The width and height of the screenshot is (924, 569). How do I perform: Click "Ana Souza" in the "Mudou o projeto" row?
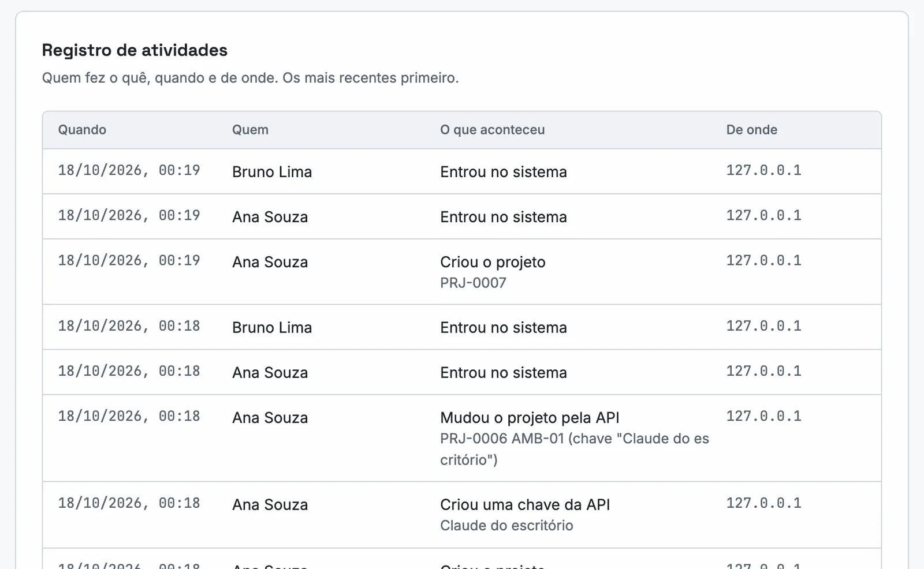270,418
